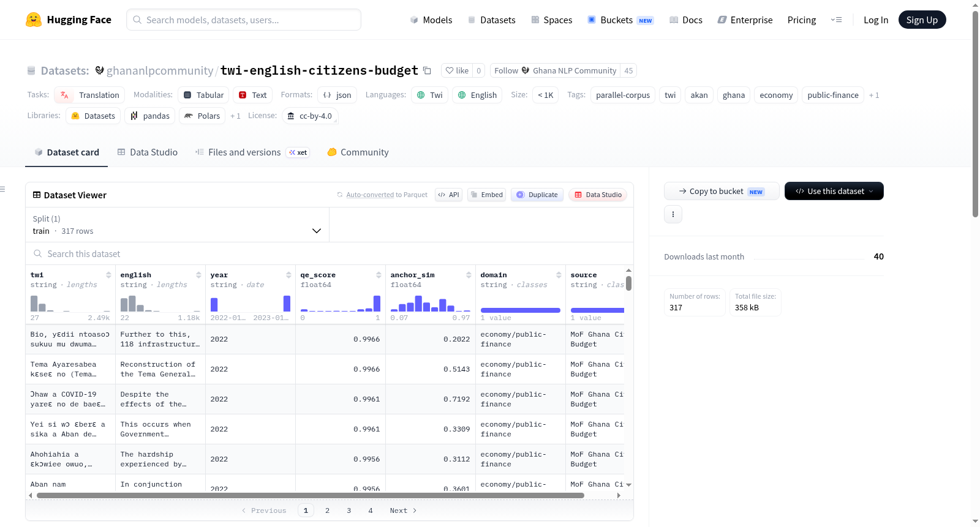Sort the anchor_sim column

tap(469, 275)
